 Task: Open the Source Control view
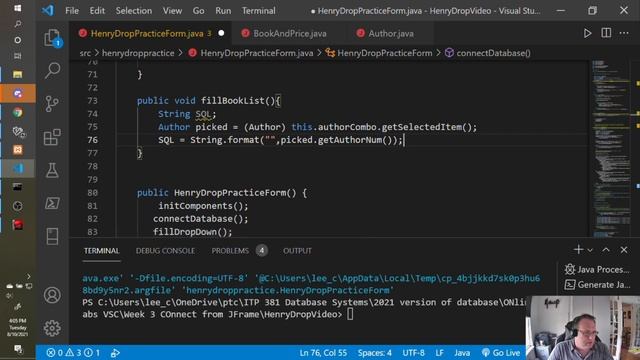point(52,104)
